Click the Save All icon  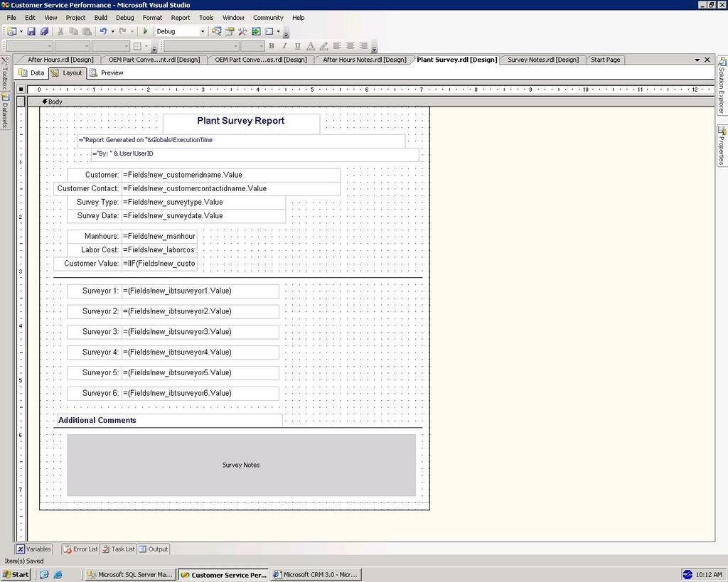coord(44,31)
